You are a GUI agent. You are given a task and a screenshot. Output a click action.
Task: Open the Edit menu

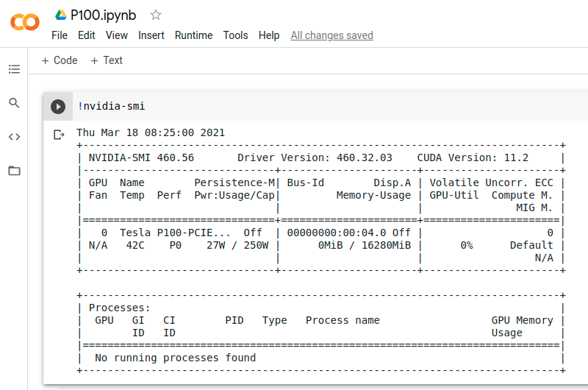[86, 35]
